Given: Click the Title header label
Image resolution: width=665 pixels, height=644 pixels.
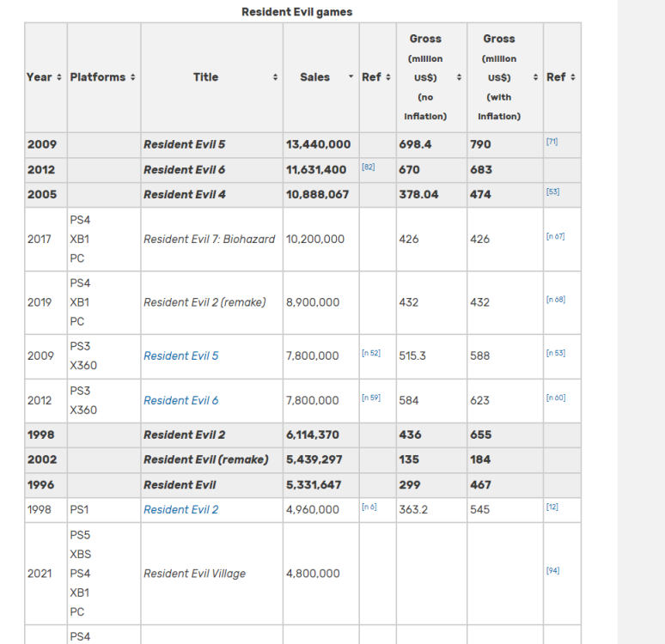Looking at the screenshot, I should pyautogui.click(x=205, y=77).
